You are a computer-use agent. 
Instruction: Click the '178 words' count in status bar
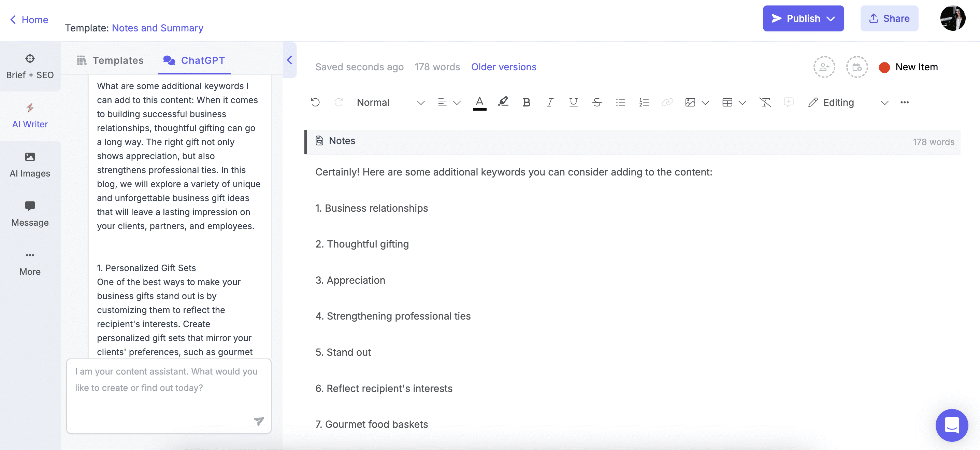(x=437, y=67)
